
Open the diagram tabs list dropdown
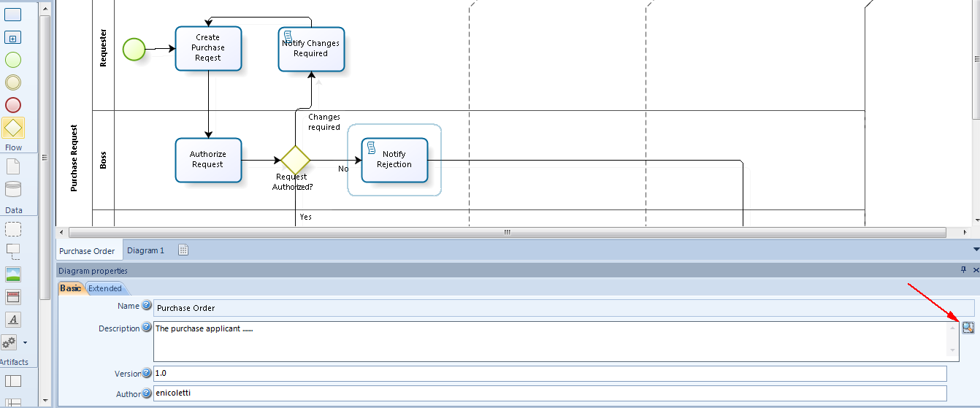point(976,250)
